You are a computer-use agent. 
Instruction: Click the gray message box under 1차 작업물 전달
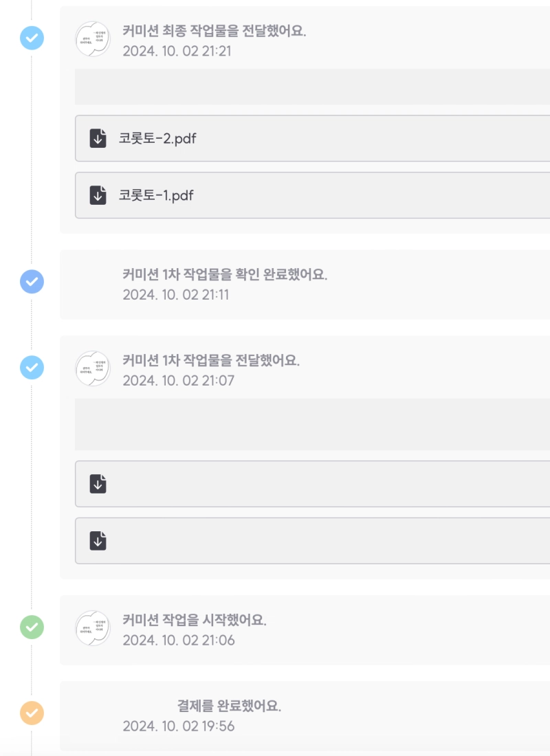pyautogui.click(x=309, y=424)
